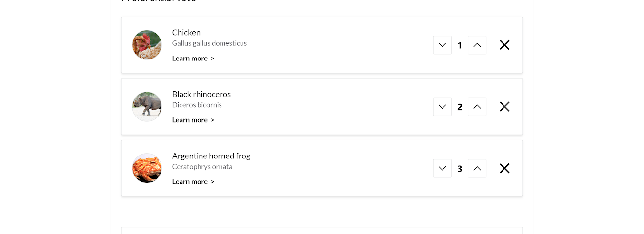The image size is (644, 234).
Task: Open Learn more link for Black rhinoceros
Action: [193, 120]
